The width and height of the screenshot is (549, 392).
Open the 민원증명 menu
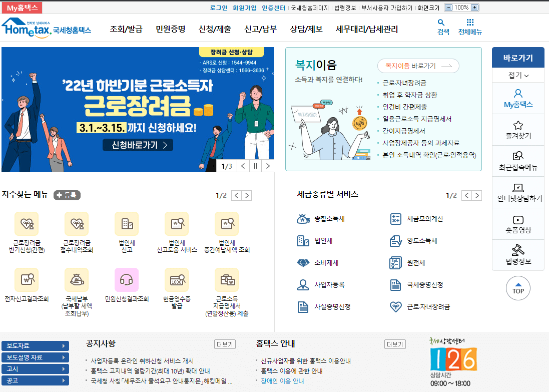pos(171,29)
